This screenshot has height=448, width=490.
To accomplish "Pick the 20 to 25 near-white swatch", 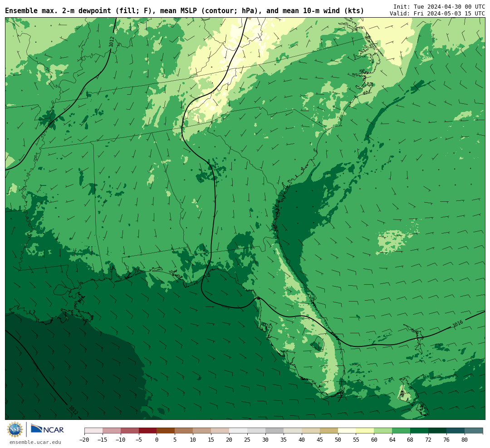I will (239, 431).
